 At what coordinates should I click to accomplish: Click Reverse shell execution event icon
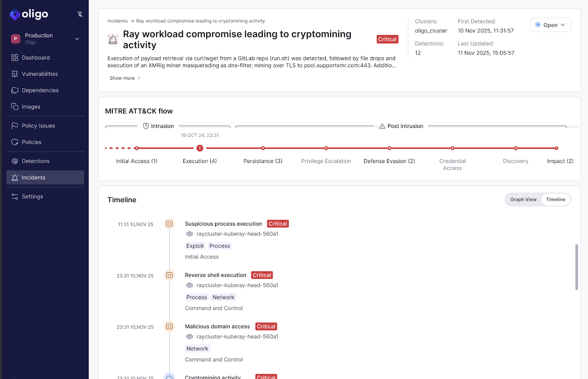click(169, 275)
